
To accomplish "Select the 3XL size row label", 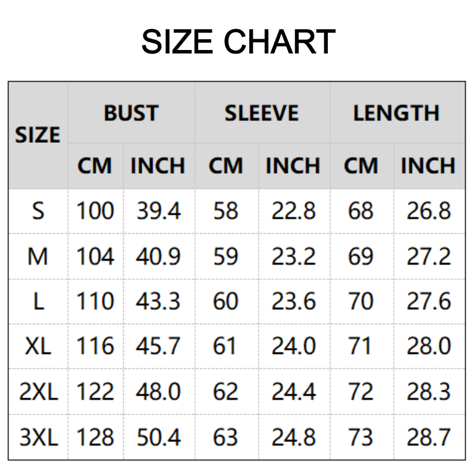I will tap(37, 437).
